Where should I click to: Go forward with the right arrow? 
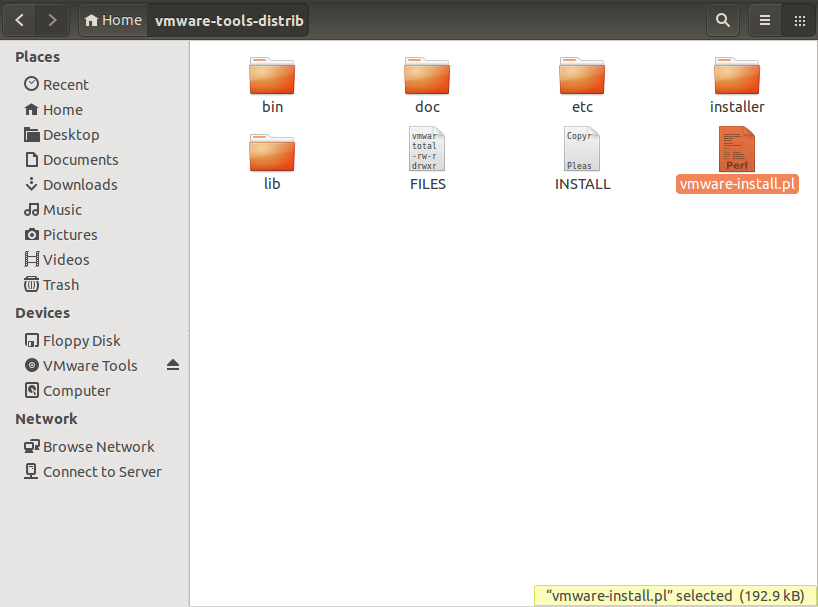pyautogui.click(x=52, y=20)
